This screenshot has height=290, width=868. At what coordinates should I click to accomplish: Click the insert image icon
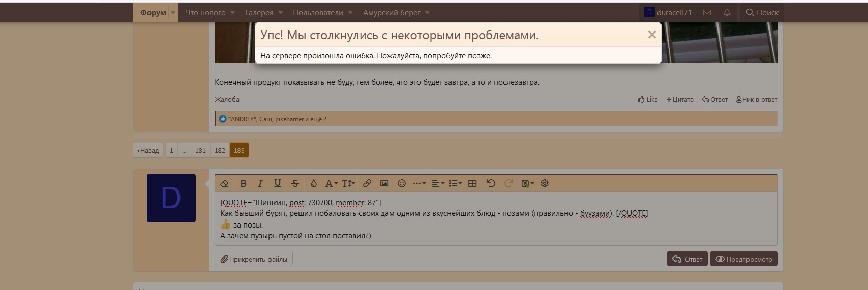click(x=384, y=183)
